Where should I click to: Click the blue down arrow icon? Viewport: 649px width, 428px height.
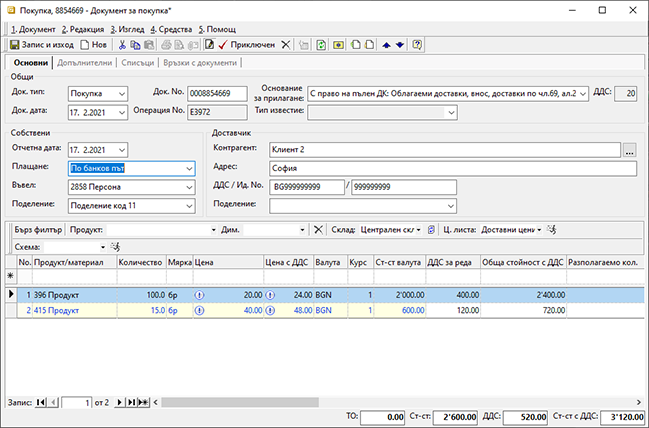point(400,45)
